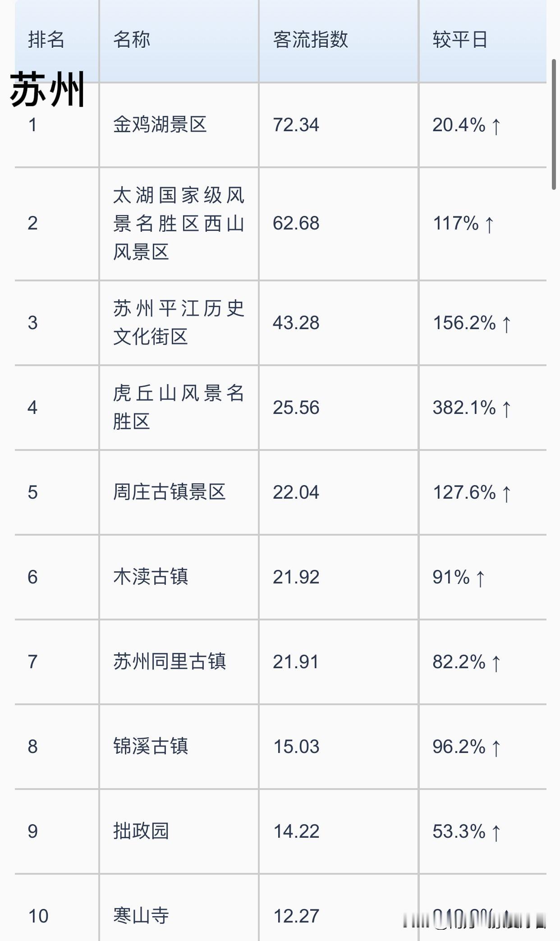Click the 排名 column header
The width and height of the screenshot is (560, 941).
click(x=46, y=40)
